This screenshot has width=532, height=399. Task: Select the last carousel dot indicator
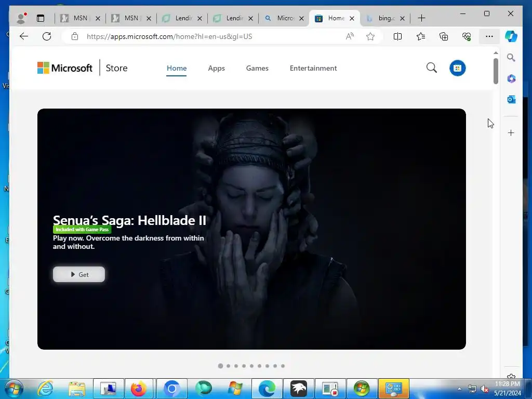tap(283, 366)
